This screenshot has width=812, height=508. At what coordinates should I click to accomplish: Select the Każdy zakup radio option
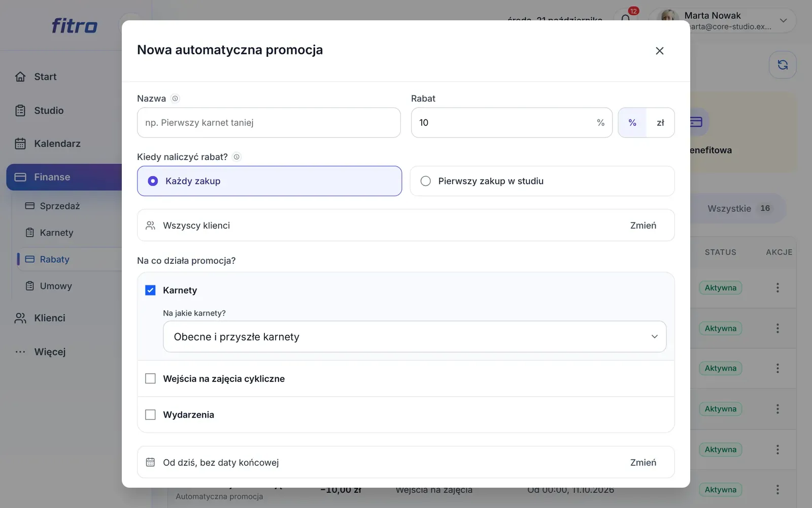click(269, 181)
